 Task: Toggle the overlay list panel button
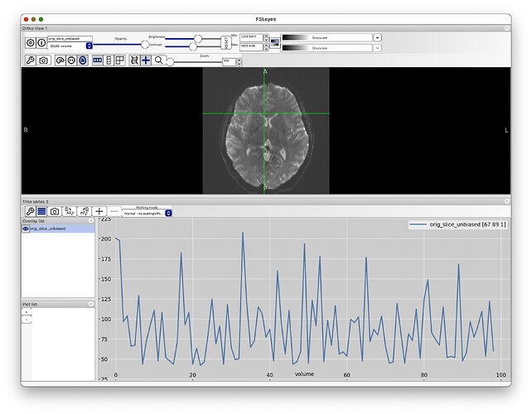click(x=41, y=212)
